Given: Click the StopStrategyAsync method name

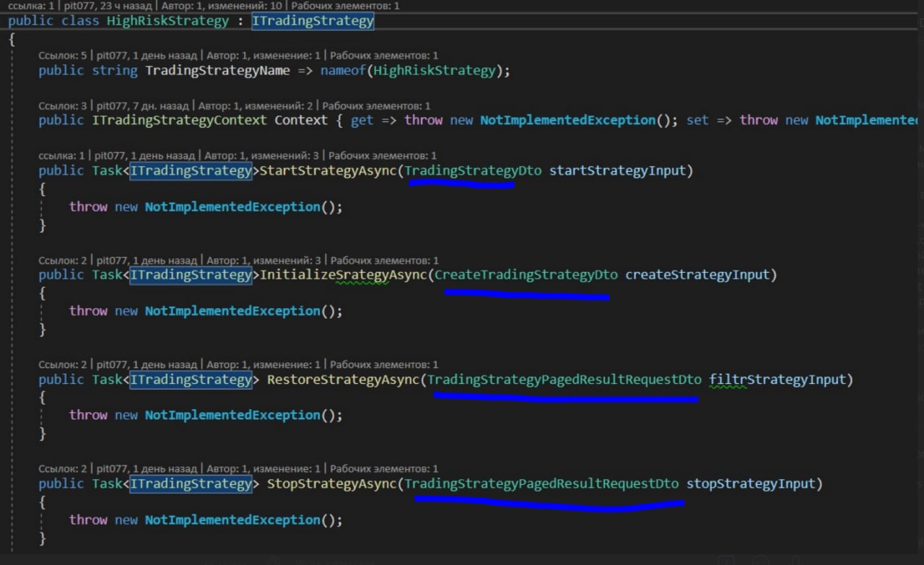Looking at the screenshot, I should [x=332, y=483].
